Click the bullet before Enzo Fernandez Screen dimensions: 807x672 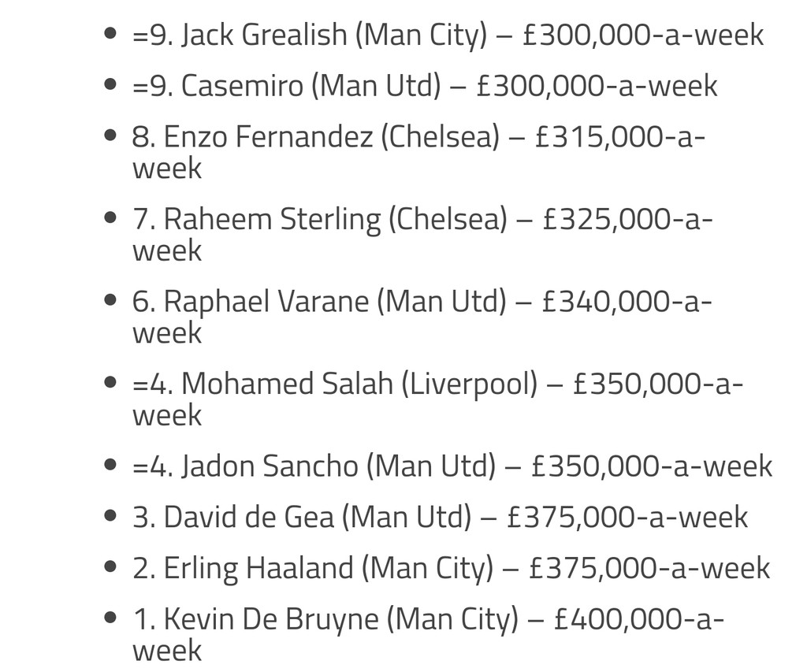coord(111,137)
